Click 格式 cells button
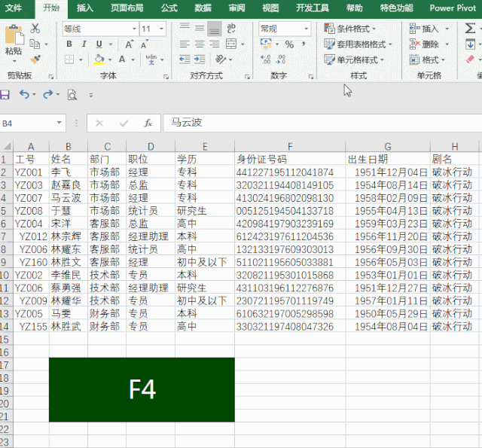 pos(427,59)
